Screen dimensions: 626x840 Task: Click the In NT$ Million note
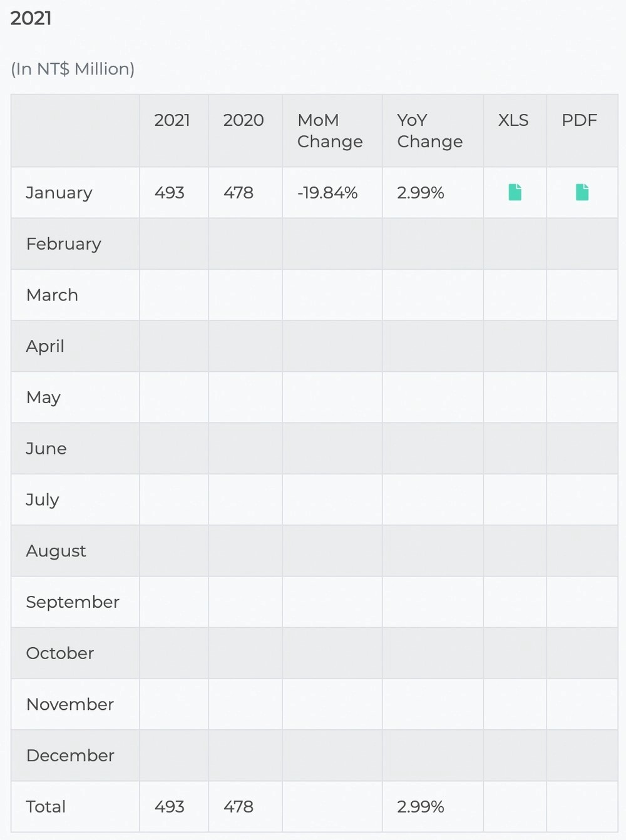[x=73, y=69]
